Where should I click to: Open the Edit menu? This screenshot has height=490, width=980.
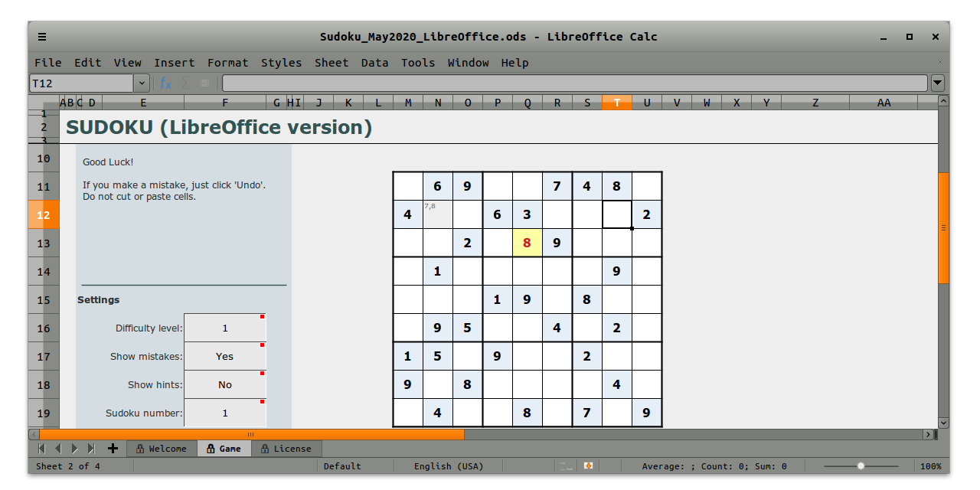pyautogui.click(x=88, y=63)
